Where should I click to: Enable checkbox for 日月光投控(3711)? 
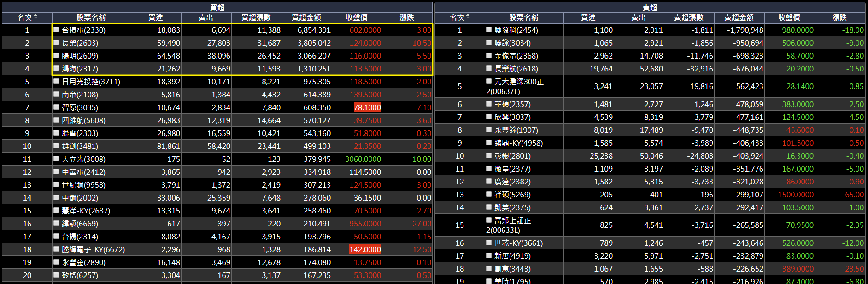tap(56, 81)
